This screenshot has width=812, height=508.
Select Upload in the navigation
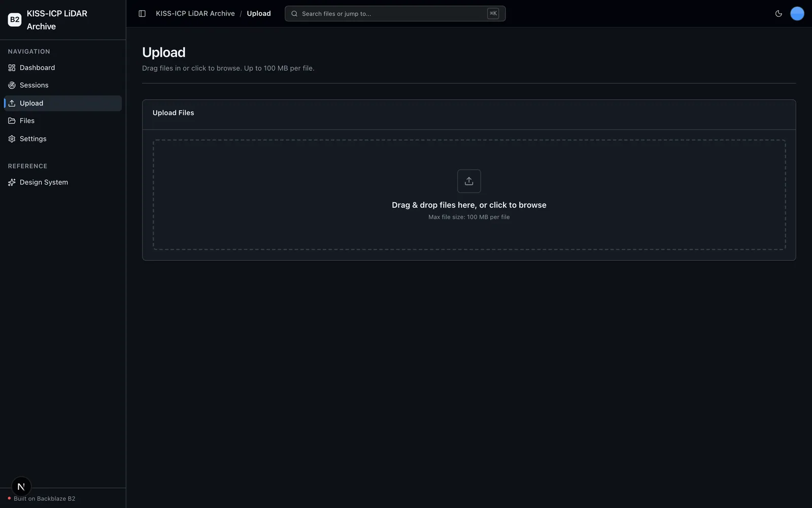63,103
